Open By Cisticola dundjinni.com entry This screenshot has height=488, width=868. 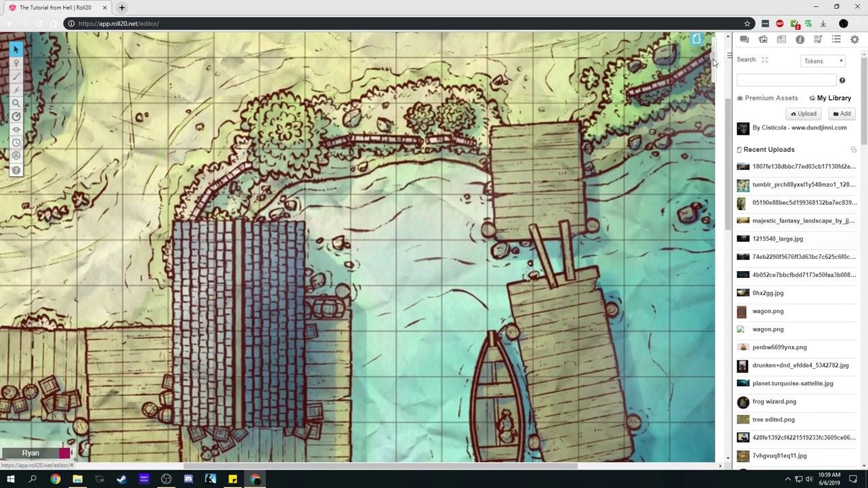(x=792, y=128)
